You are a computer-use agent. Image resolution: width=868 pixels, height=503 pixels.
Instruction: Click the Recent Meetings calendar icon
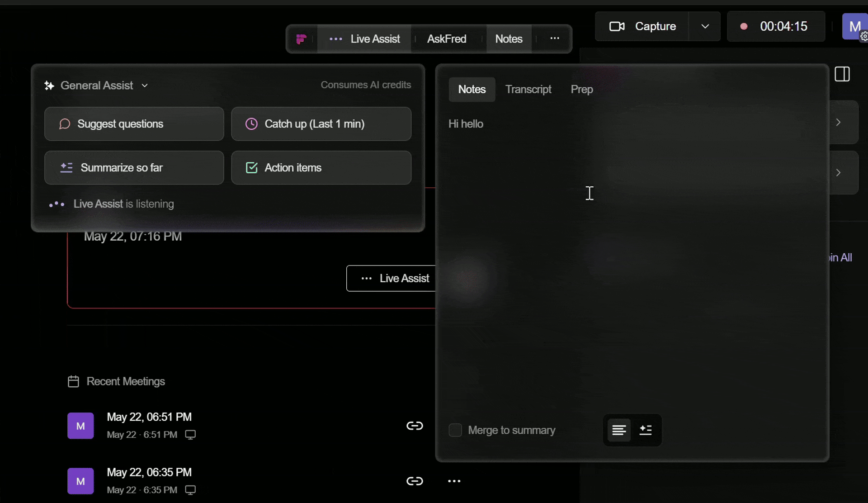[x=73, y=381]
